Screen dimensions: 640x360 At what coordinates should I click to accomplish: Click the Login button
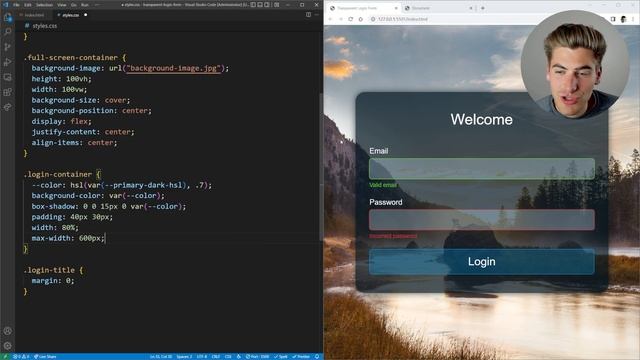(x=482, y=262)
